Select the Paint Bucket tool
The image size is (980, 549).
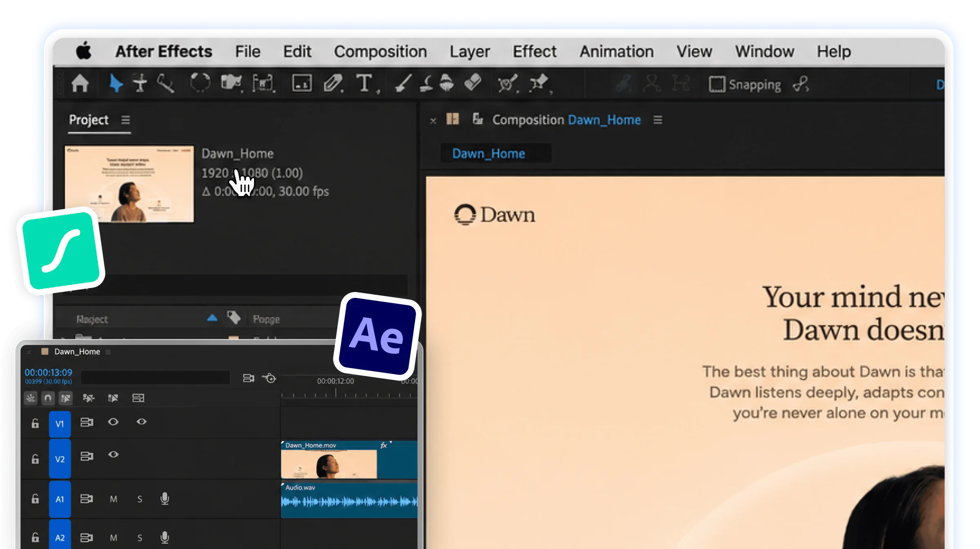(x=447, y=83)
